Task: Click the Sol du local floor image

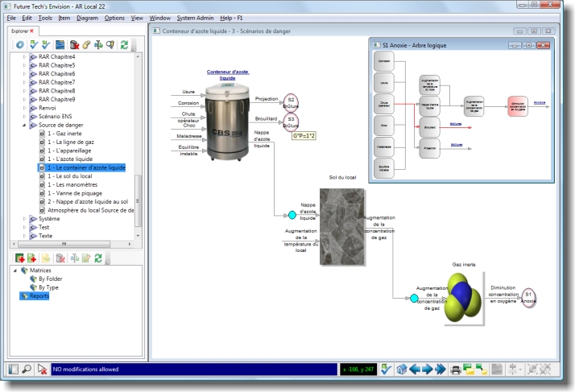Action: tap(341, 226)
